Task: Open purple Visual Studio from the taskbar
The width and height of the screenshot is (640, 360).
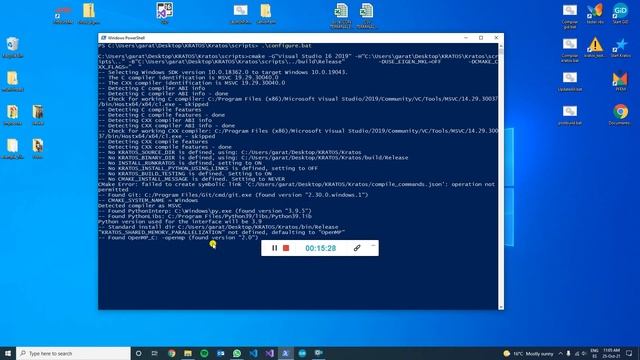Action: click(x=269, y=353)
